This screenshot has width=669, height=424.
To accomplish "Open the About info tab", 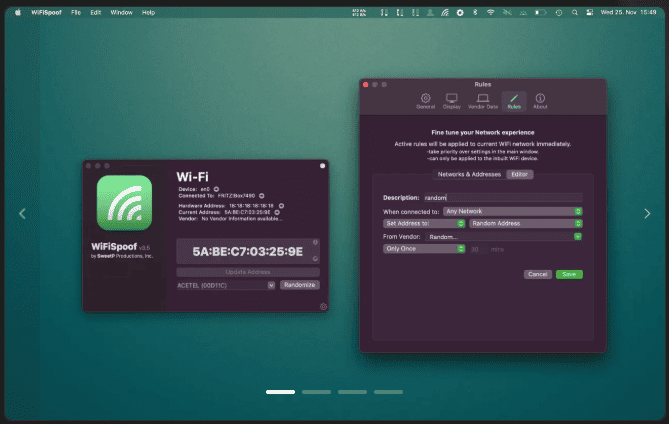I will [x=540, y=102].
